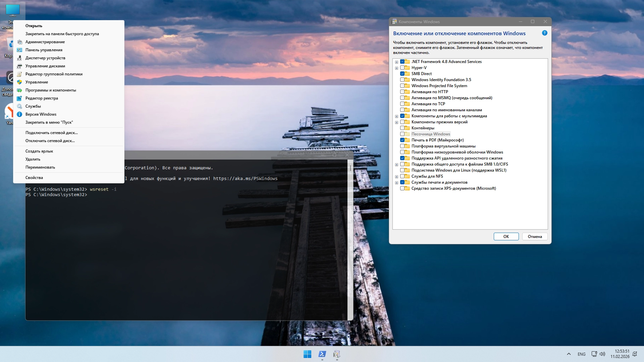
Task: Click the third app icon on the taskbar
Action: point(336,354)
